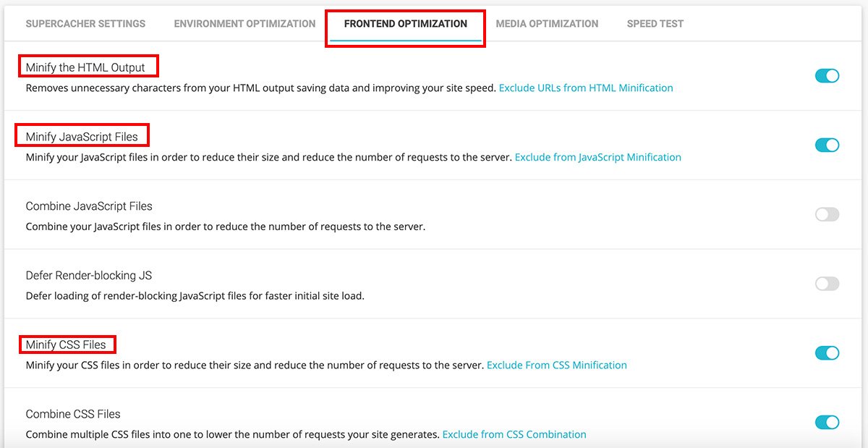Enable Combine JavaScript Files
The image size is (868, 448).
point(826,214)
